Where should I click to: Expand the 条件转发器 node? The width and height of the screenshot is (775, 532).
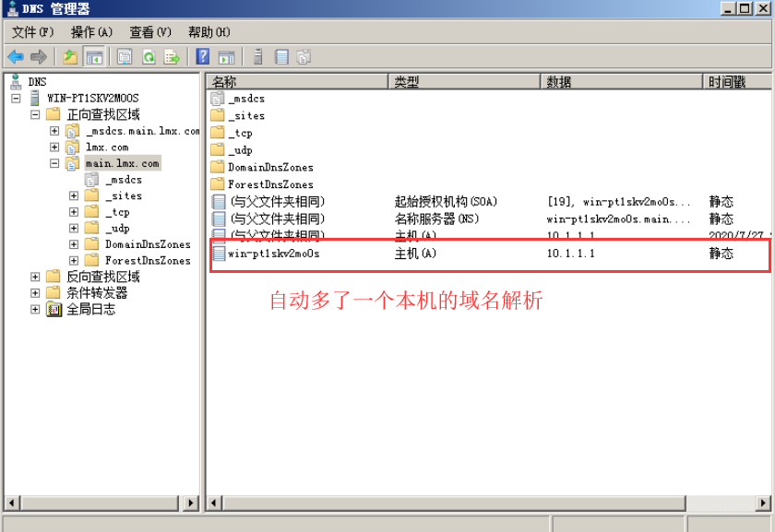35,293
